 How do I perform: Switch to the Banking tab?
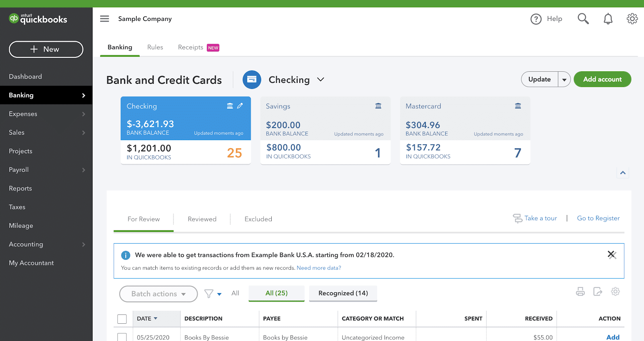tap(120, 47)
